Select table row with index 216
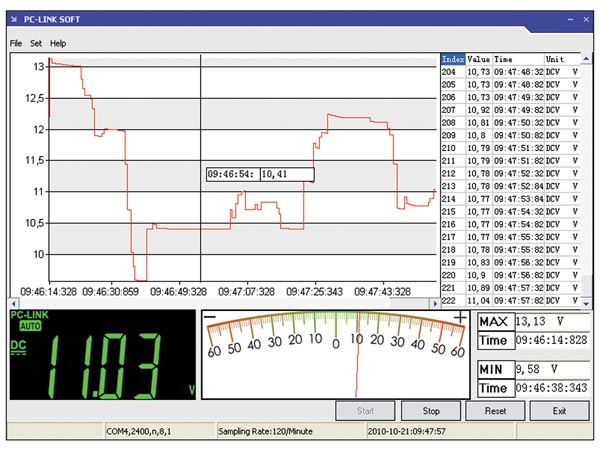 pyautogui.click(x=510, y=224)
